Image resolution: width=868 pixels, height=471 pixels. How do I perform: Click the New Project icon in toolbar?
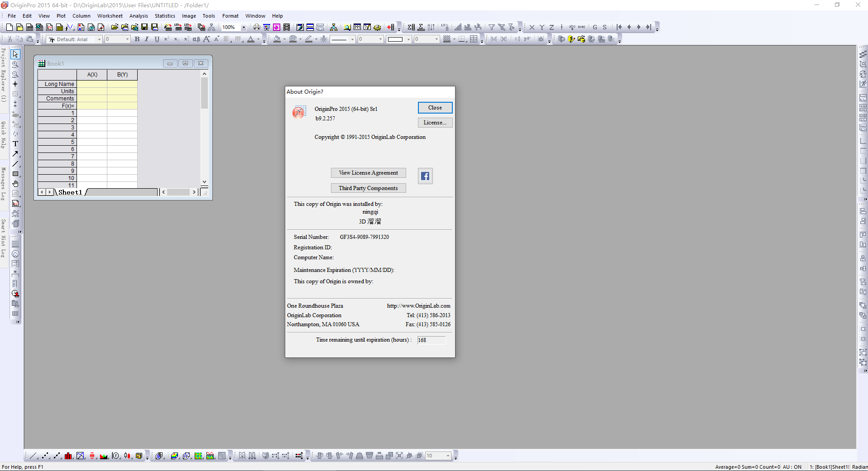(9, 27)
